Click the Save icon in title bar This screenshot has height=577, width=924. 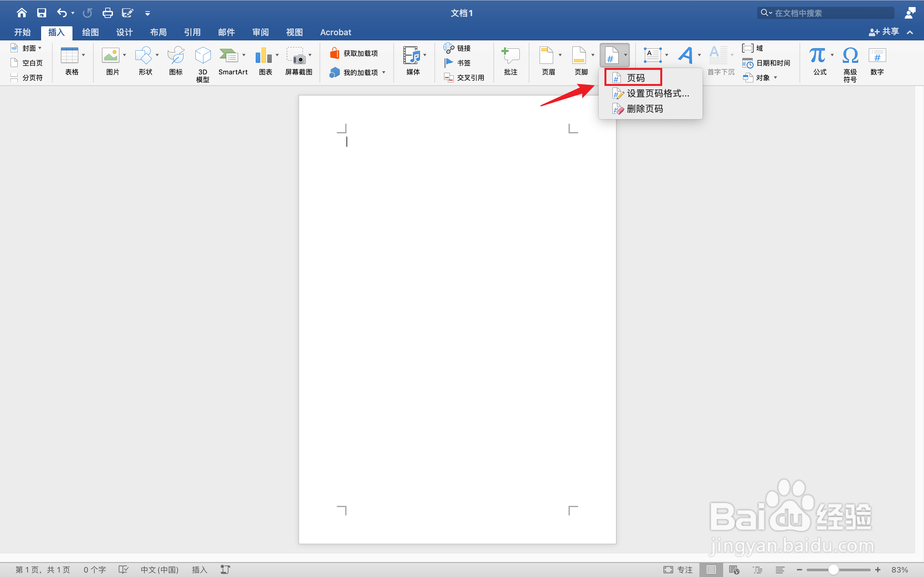(x=41, y=13)
